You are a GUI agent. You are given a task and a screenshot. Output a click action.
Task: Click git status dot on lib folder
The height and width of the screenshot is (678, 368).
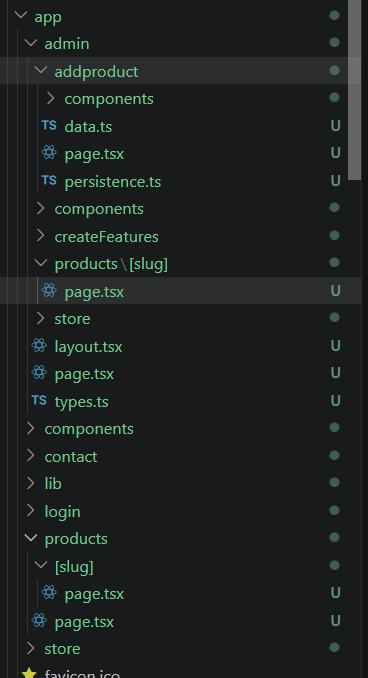click(334, 483)
